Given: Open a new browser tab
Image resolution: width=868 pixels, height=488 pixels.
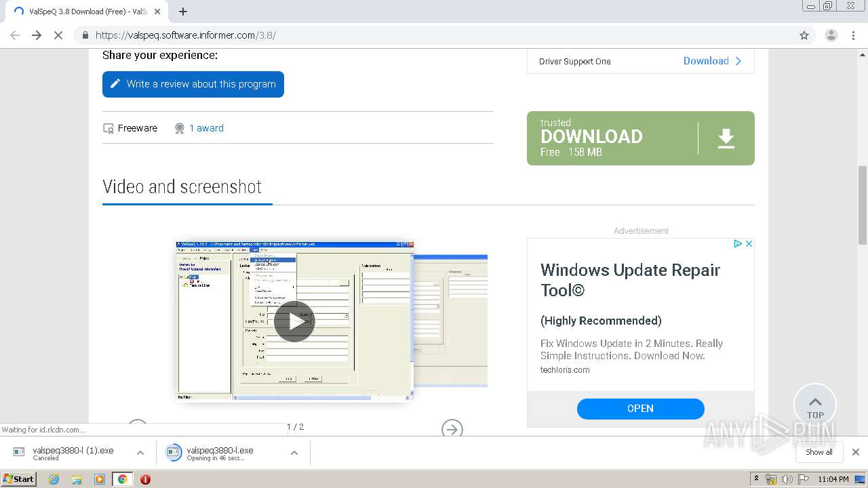Looking at the screenshot, I should [182, 12].
